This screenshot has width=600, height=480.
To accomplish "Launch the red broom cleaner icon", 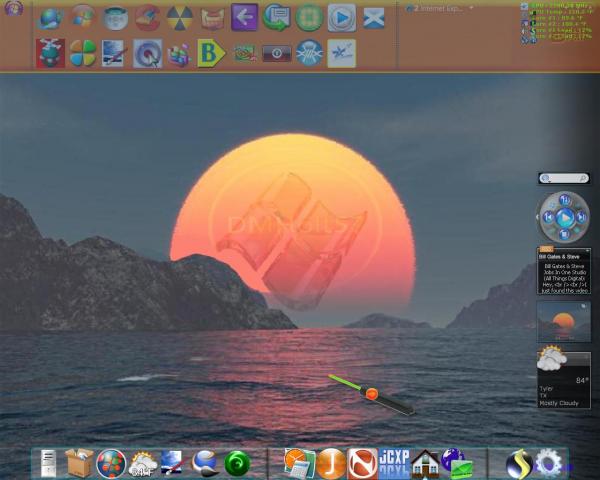I will point(147,18).
